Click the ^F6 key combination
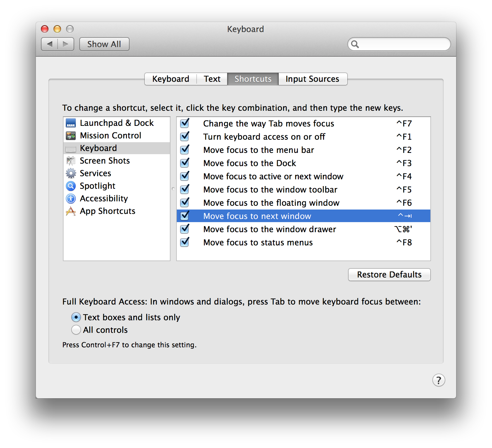The height and width of the screenshot is (448, 492). [404, 203]
